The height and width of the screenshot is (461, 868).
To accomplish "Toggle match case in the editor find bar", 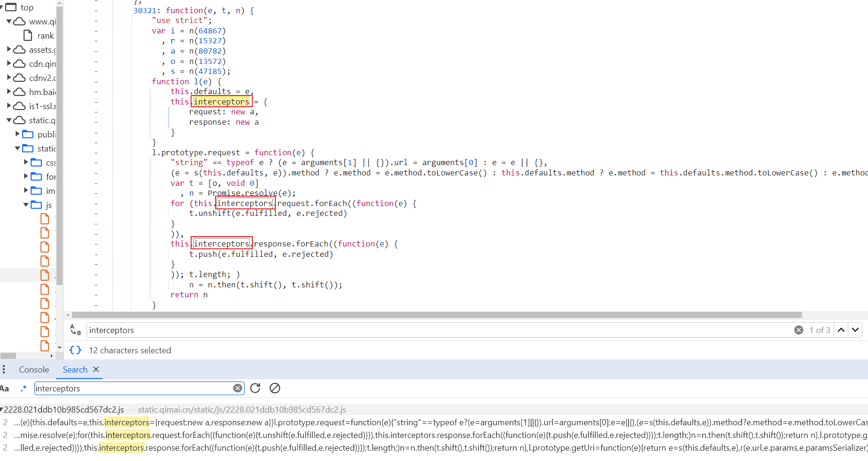I will point(75,330).
